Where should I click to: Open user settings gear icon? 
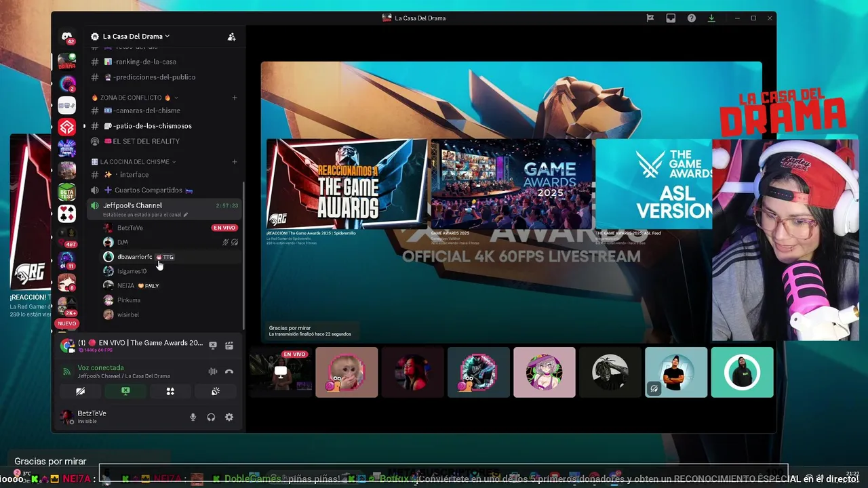point(229,417)
